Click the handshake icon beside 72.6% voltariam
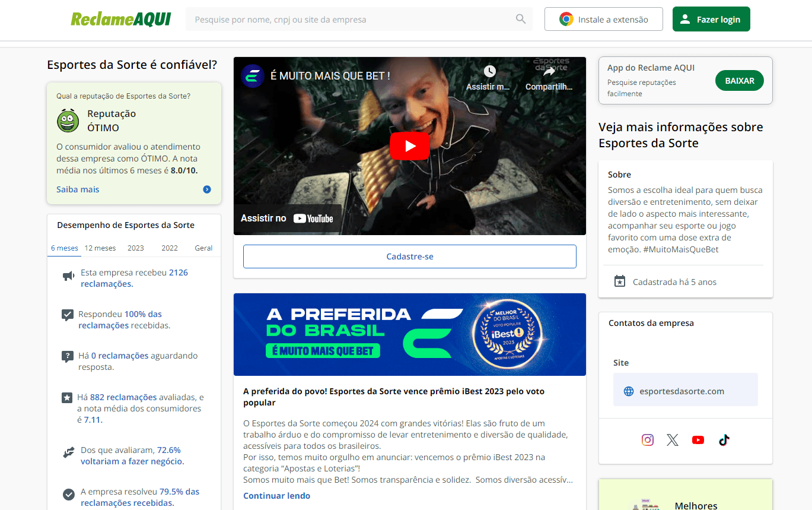 coord(69,452)
